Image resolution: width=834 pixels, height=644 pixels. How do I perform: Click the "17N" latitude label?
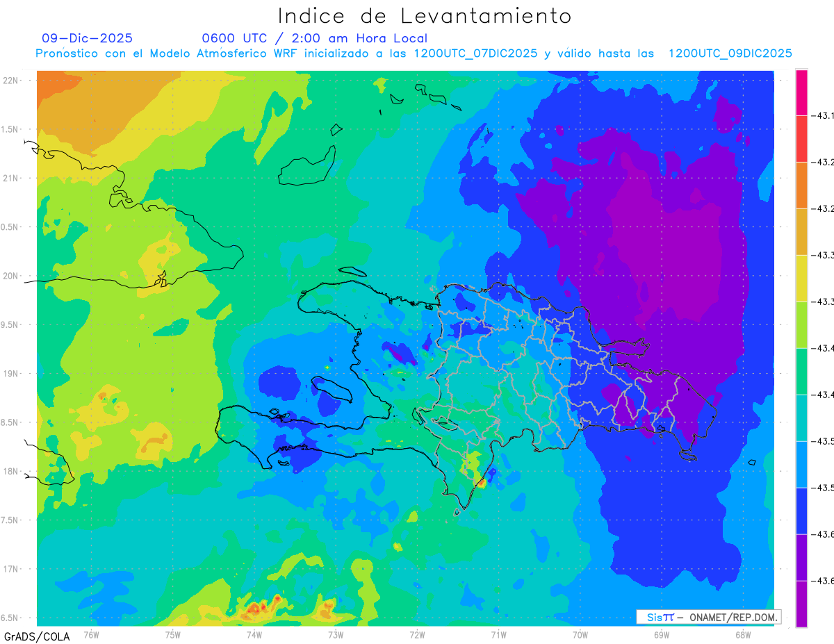(11, 569)
